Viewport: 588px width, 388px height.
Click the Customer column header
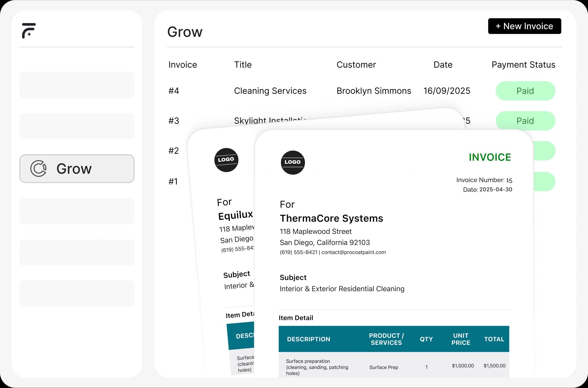point(356,65)
